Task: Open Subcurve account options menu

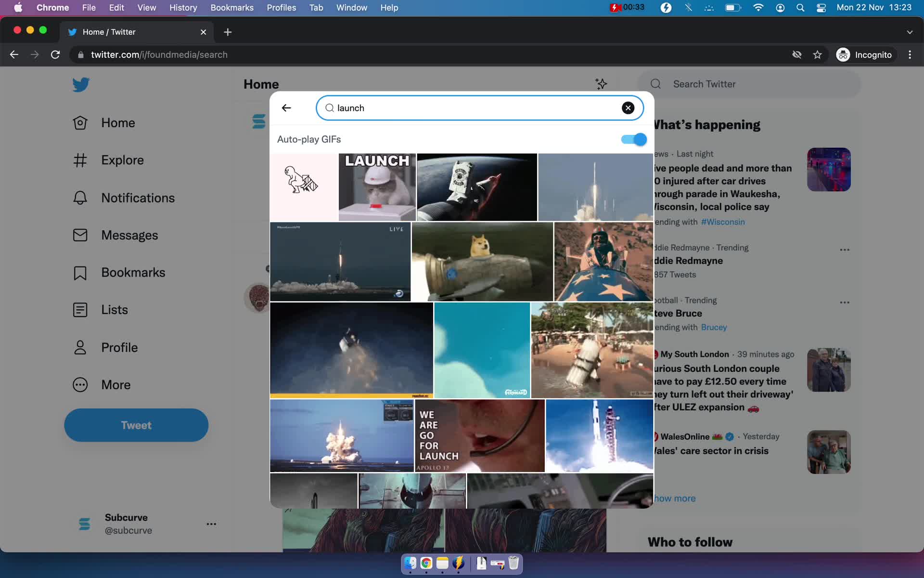Action: pyautogui.click(x=211, y=524)
